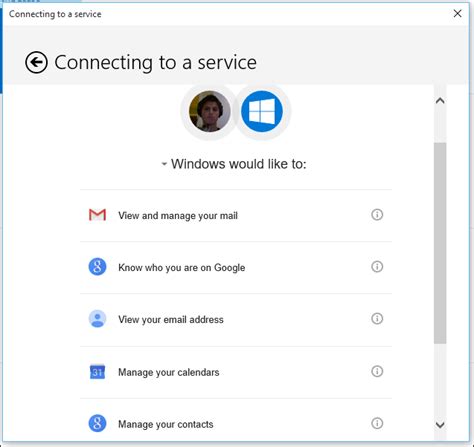The image size is (474, 447).
Task: Click scrollbar up arrow
Action: [440, 101]
